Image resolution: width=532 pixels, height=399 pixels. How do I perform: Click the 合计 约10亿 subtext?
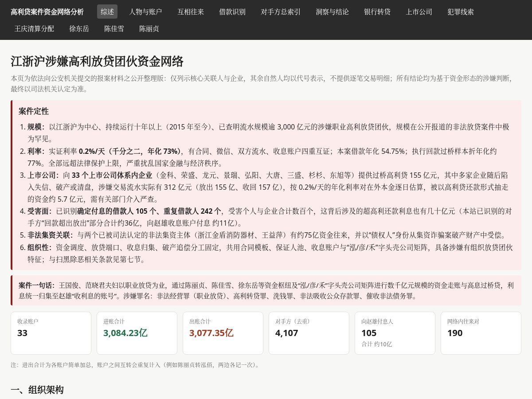[377, 344]
